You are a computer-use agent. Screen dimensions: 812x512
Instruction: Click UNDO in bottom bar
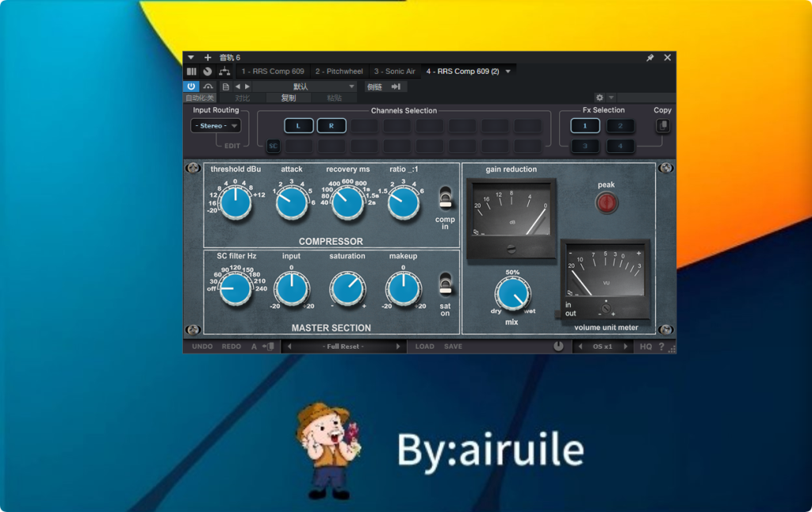[202, 346]
